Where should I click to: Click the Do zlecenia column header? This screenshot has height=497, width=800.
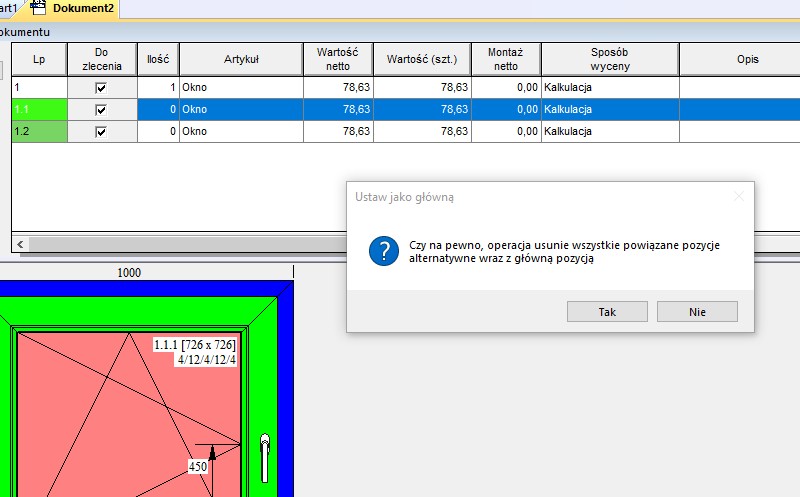(x=102, y=59)
